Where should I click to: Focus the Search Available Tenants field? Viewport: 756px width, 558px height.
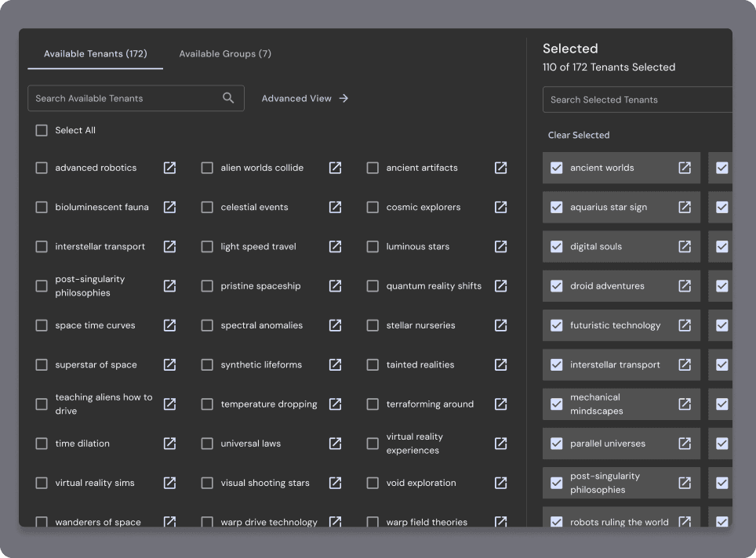(136, 98)
